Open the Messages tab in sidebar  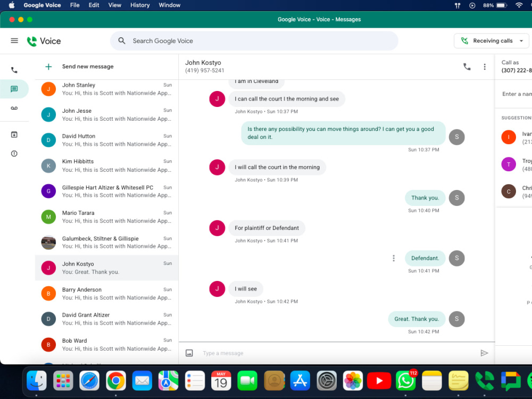coord(14,89)
